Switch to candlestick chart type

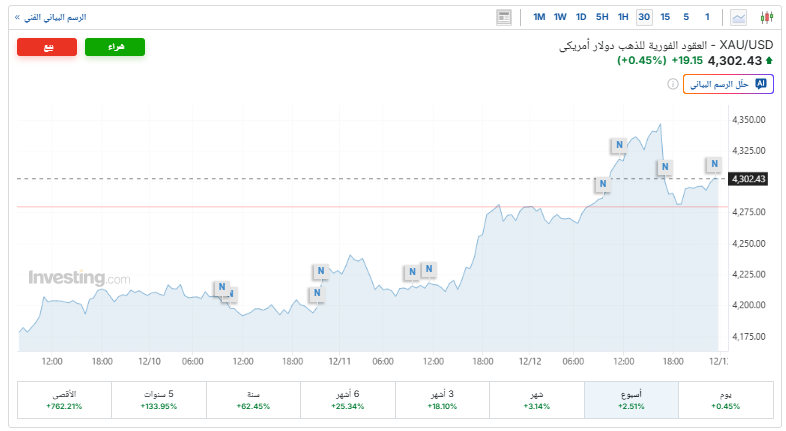pyautogui.click(x=766, y=17)
